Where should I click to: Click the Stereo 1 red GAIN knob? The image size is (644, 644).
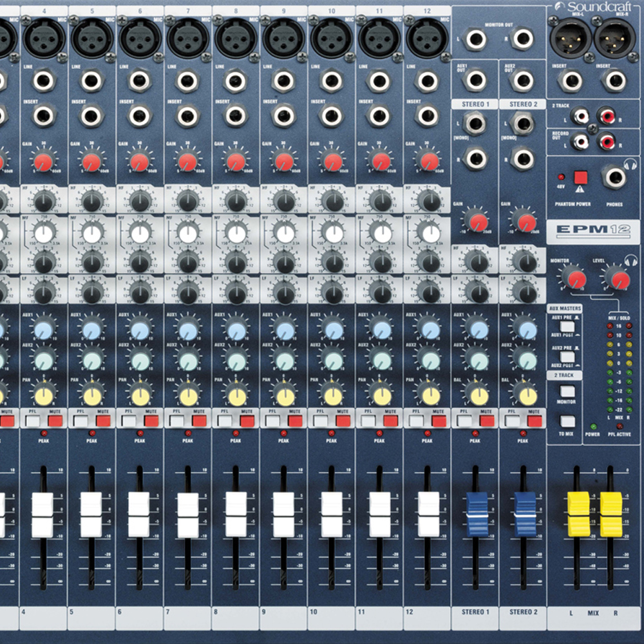(x=477, y=220)
